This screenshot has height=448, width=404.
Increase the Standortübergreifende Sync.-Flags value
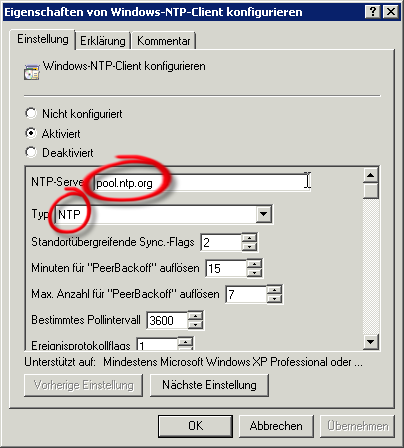pos(249,238)
